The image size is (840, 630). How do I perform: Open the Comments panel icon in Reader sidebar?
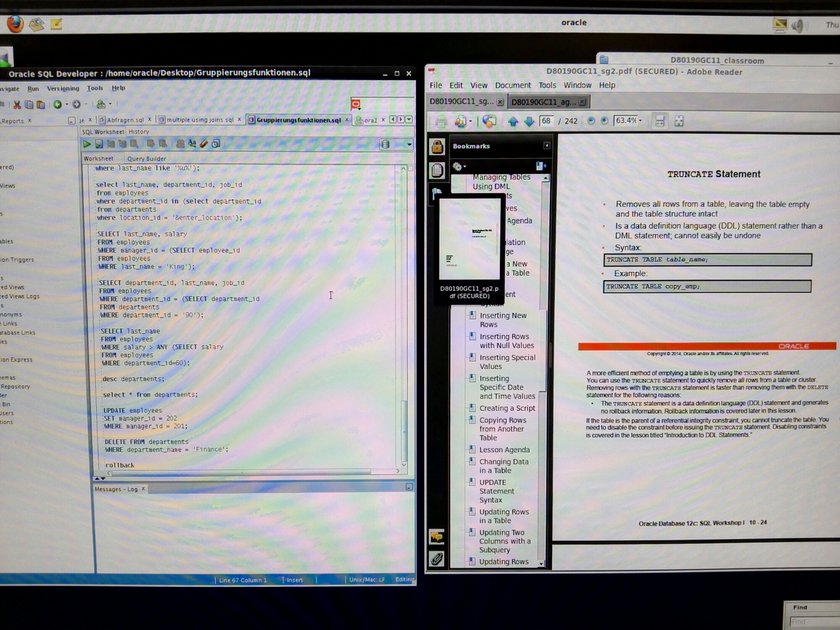pos(437,537)
